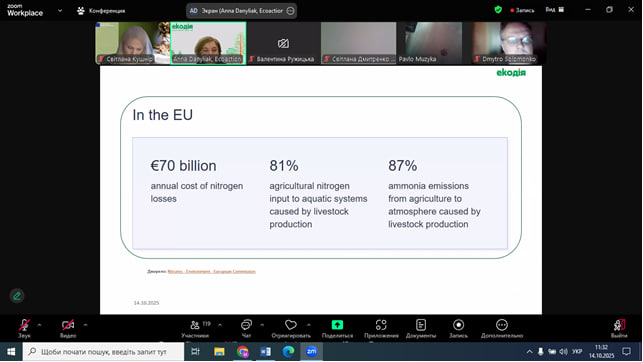Click the Share screen green icon
The width and height of the screenshot is (643, 362).
337,325
